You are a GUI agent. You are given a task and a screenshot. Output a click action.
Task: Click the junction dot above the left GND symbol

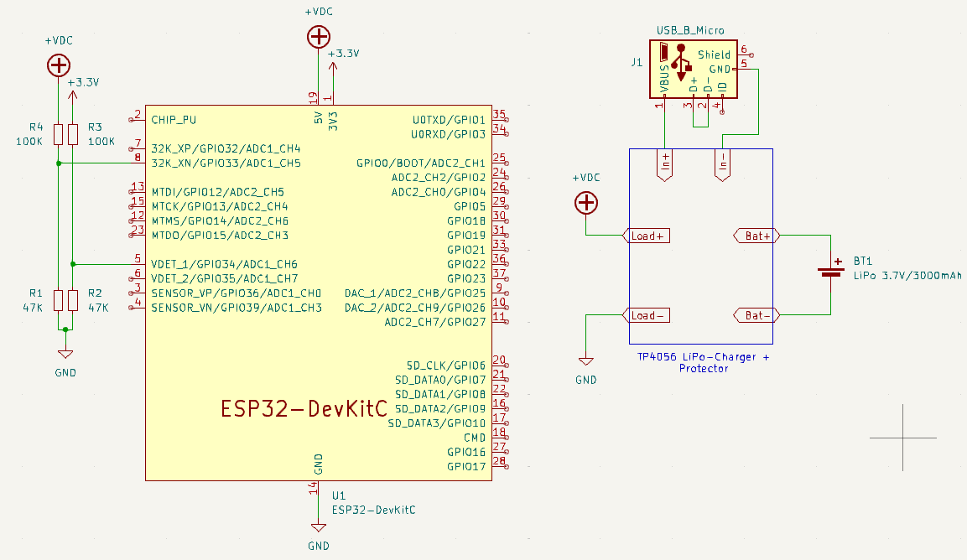[x=65, y=329]
